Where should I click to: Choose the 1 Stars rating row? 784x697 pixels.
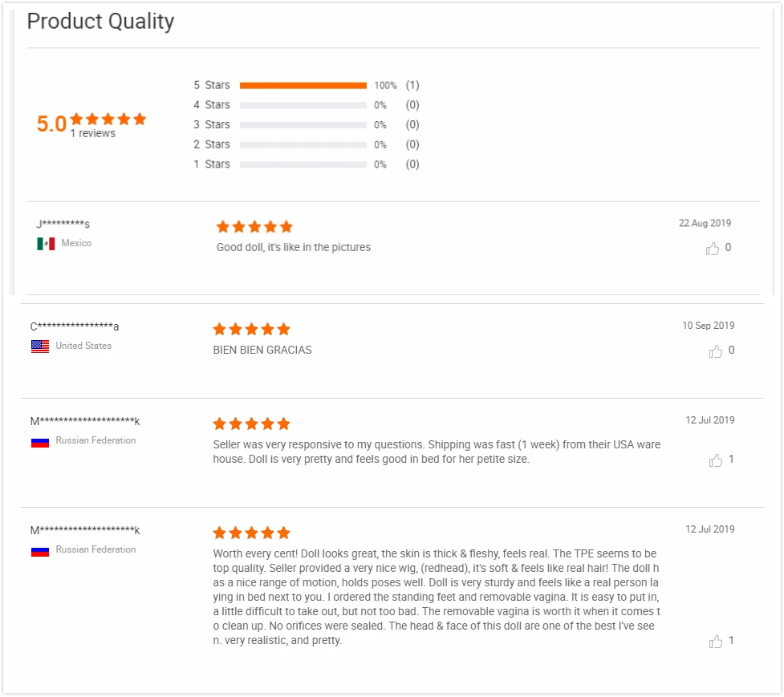(x=303, y=164)
